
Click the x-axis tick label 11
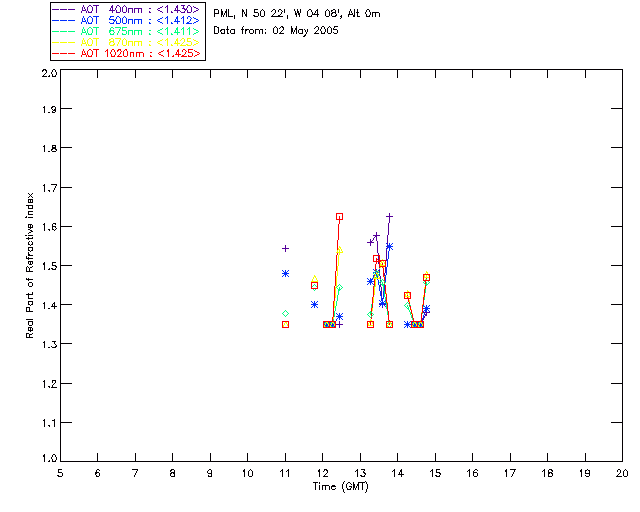tap(285, 473)
